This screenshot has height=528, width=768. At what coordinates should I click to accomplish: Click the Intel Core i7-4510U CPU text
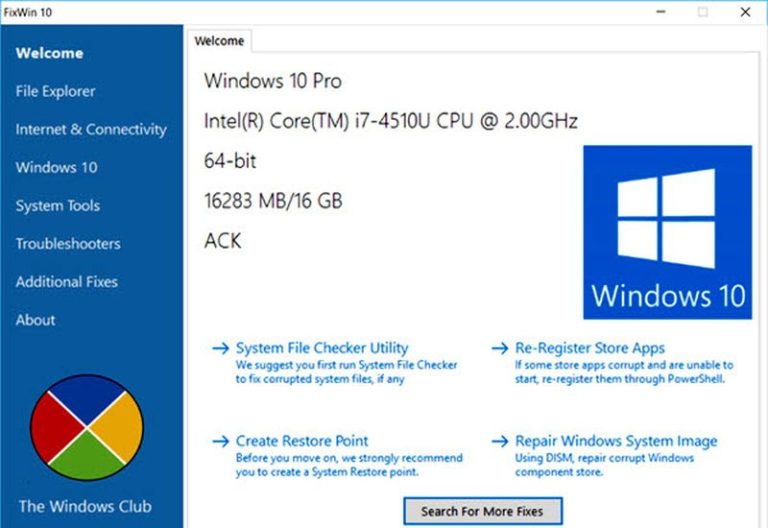[x=391, y=121]
